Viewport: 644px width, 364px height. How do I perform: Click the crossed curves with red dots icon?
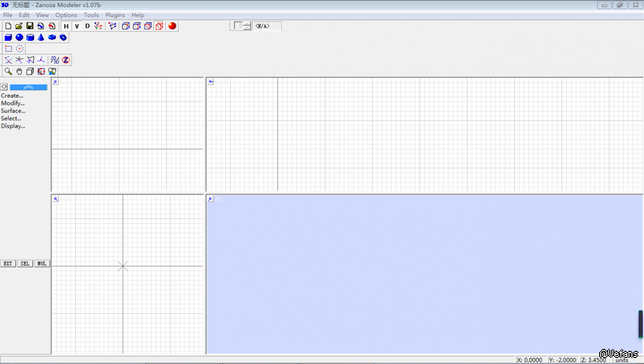coord(9,60)
